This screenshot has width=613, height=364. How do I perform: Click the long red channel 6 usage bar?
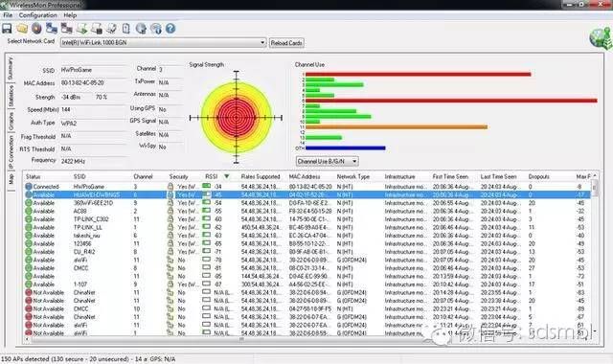451,101
